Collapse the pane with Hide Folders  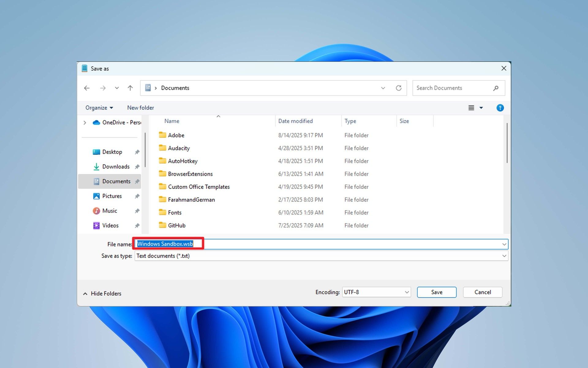pos(102,293)
